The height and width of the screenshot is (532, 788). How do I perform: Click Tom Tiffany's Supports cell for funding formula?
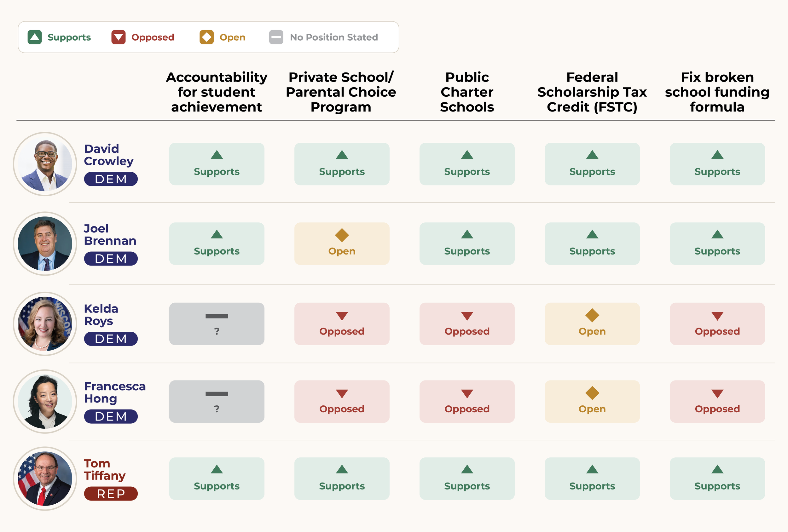pos(717,478)
